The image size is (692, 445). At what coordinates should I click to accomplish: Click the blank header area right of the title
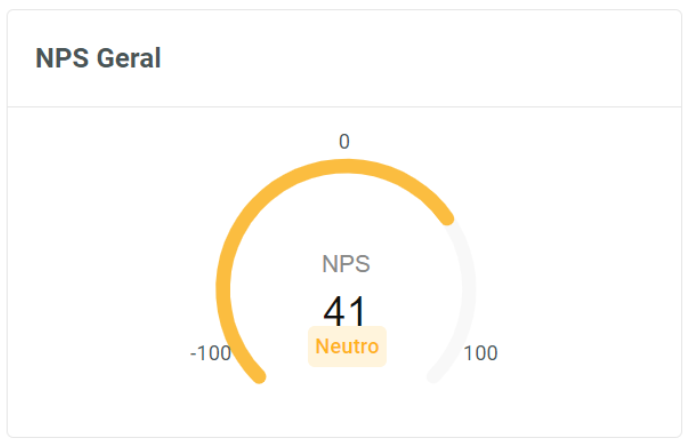(x=450, y=58)
